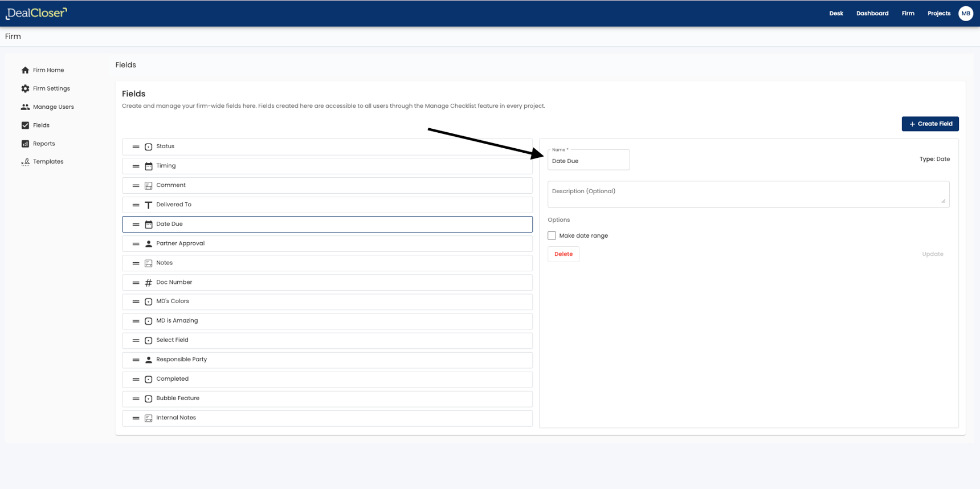980x489 pixels.
Task: Click the person icon beside Partner Approval
Action: [148, 243]
